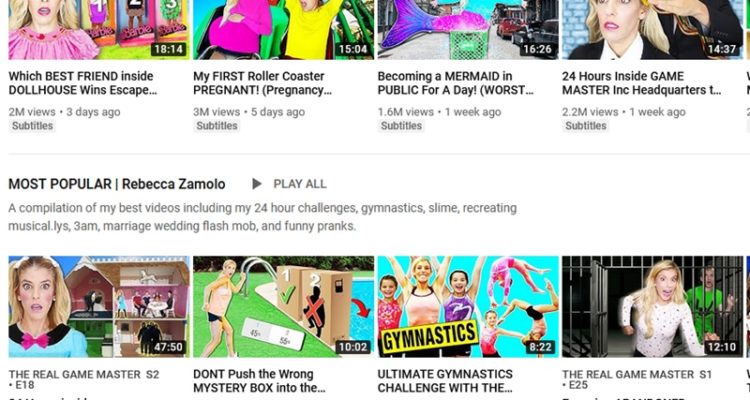Open the MYSTERY BOX pool video thumbnail

click(284, 307)
